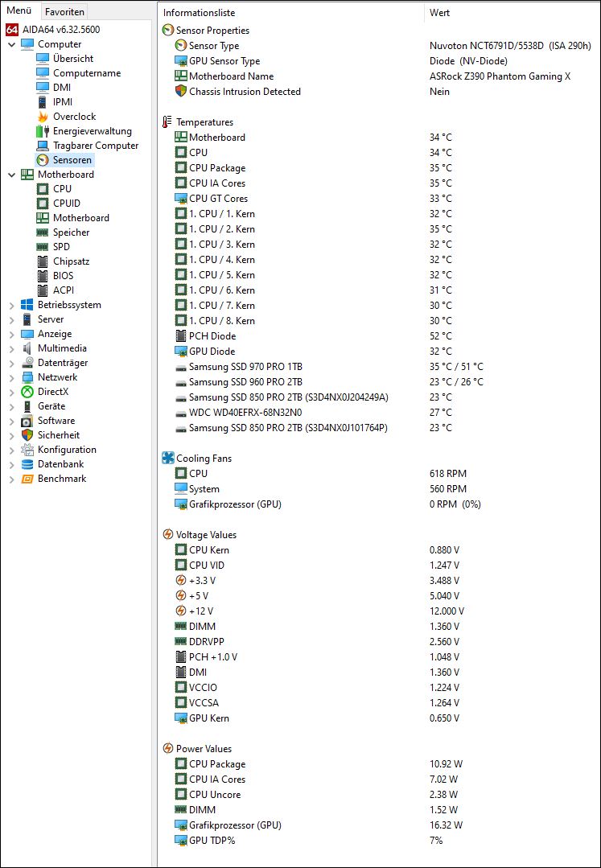Image resolution: width=601 pixels, height=868 pixels.
Task: Click the Benchmark orange icon
Action: 27,479
